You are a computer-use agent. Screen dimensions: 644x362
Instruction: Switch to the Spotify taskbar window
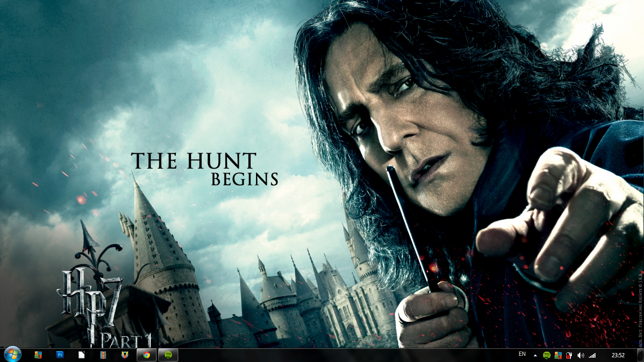pos(168,355)
